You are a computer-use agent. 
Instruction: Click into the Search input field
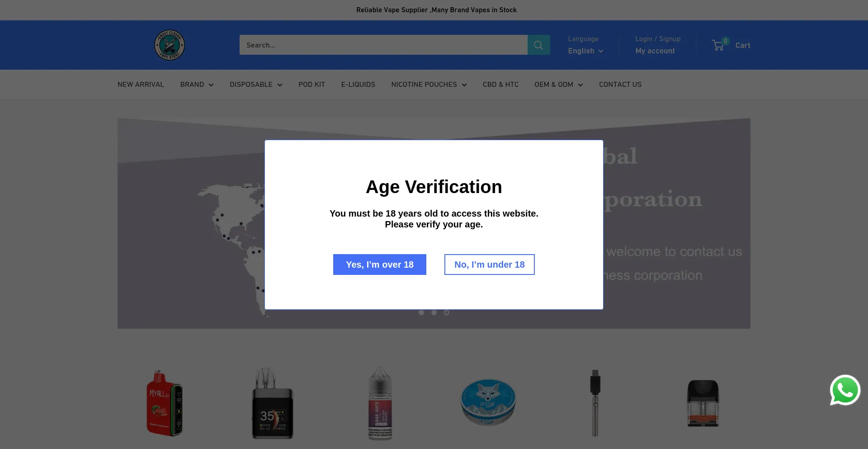[383, 45]
